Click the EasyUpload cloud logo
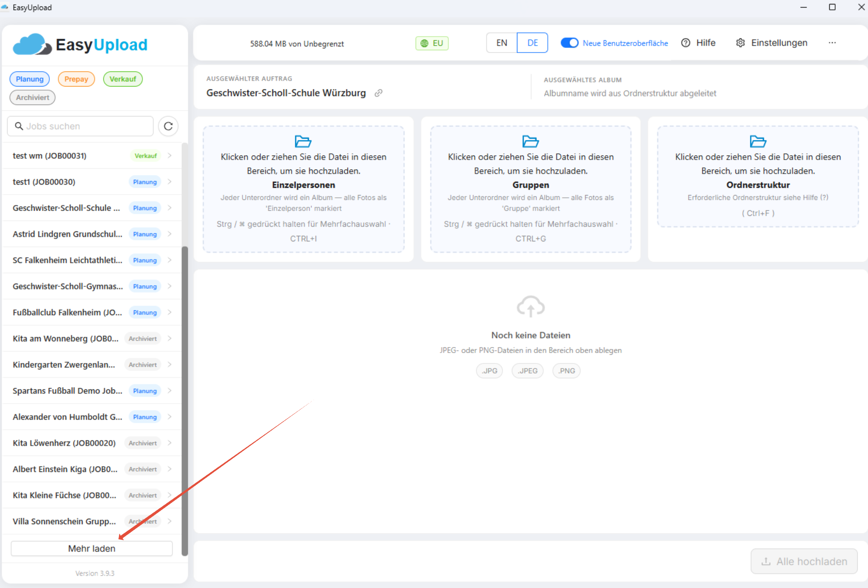Viewport: 868px width, 588px height. click(x=32, y=44)
